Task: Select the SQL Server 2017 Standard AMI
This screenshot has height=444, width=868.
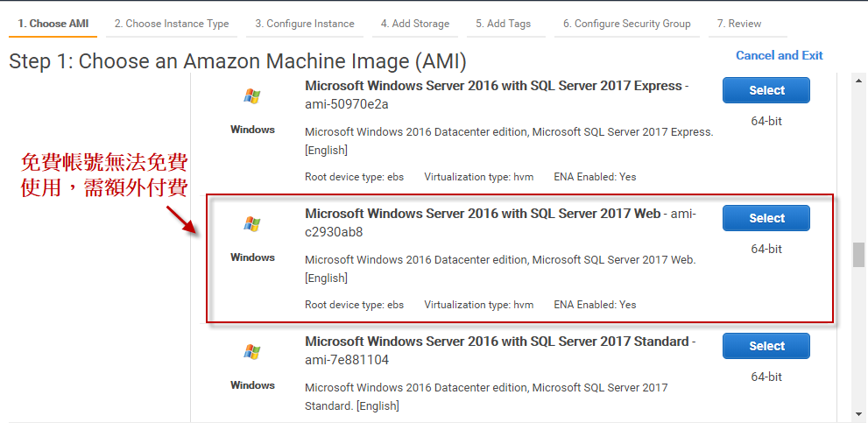Action: click(x=766, y=346)
